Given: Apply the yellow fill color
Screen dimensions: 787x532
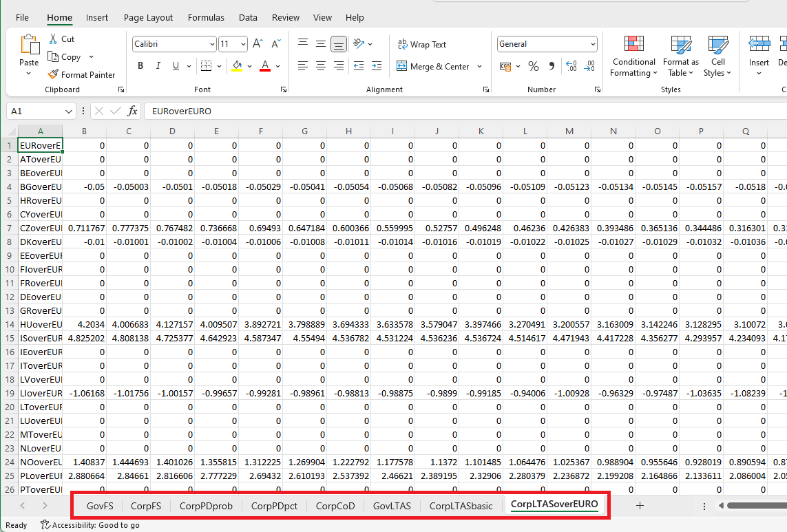Looking at the screenshot, I should [237, 66].
